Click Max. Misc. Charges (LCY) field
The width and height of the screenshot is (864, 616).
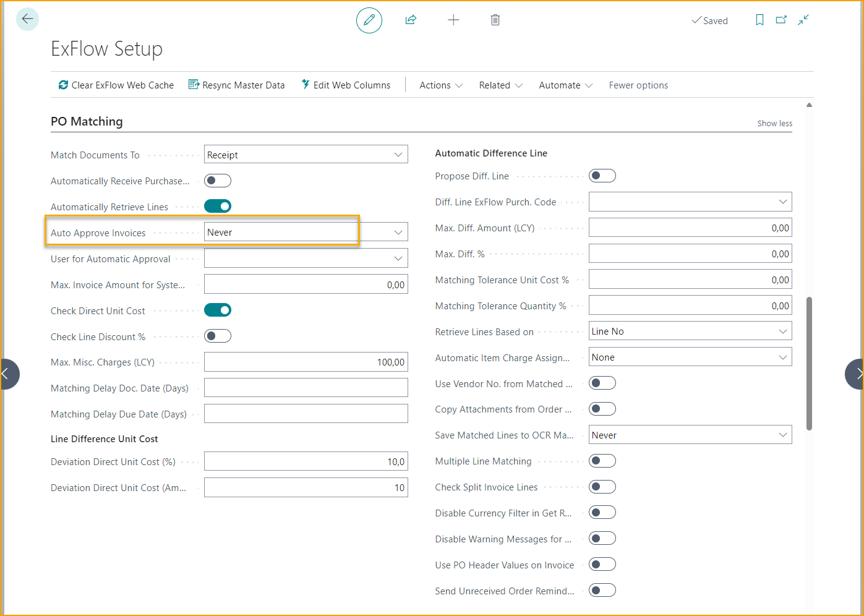click(x=306, y=362)
